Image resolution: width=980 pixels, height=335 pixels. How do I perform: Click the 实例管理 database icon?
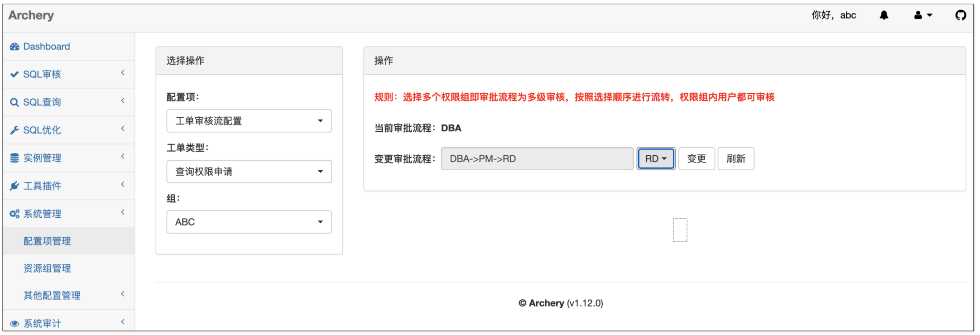[14, 158]
